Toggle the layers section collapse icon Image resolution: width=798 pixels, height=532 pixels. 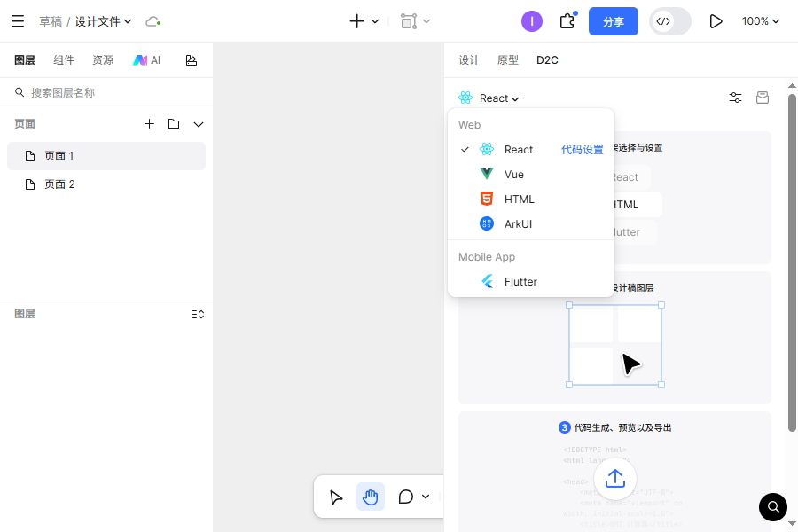click(198, 314)
